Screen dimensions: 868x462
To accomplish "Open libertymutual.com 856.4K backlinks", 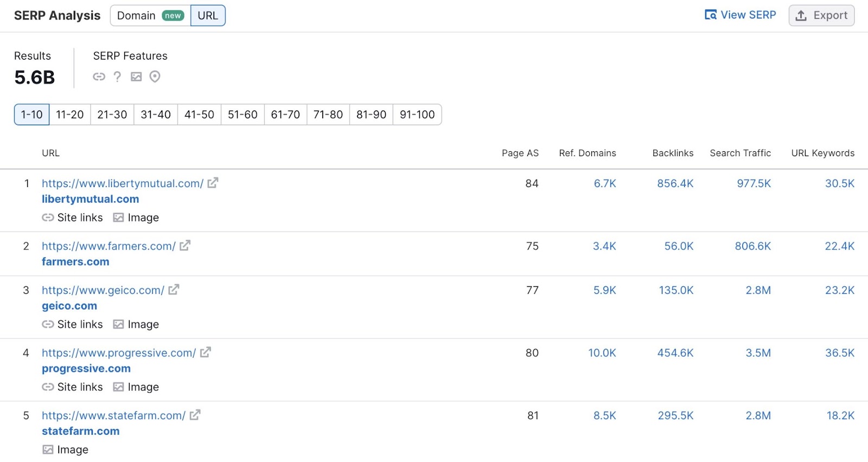I will coord(675,183).
